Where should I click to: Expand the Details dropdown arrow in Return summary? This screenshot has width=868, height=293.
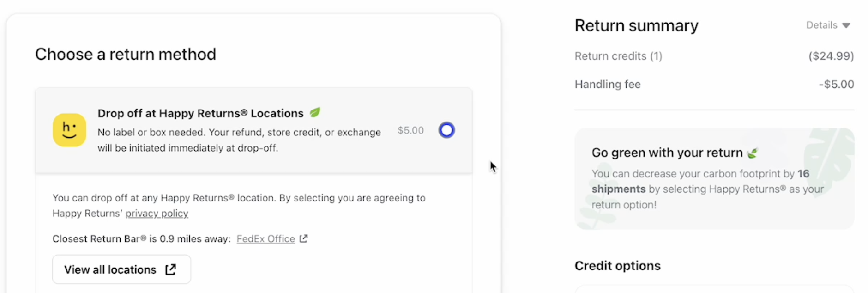846,25
